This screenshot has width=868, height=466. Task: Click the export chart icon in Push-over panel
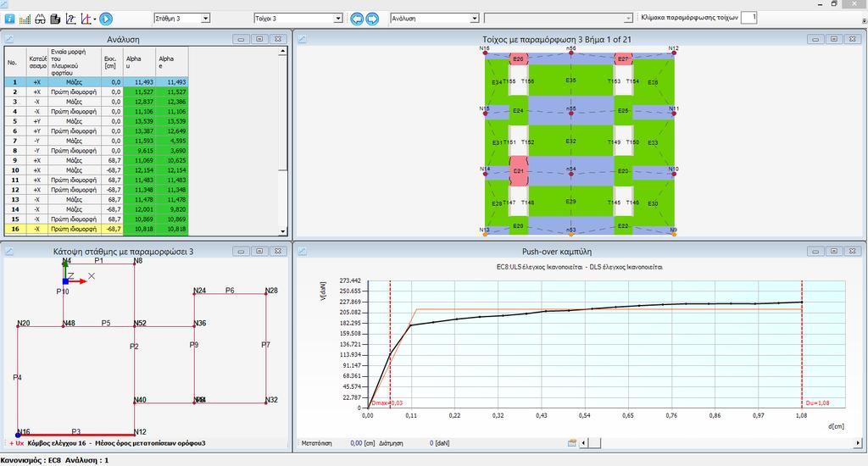[x=572, y=443]
